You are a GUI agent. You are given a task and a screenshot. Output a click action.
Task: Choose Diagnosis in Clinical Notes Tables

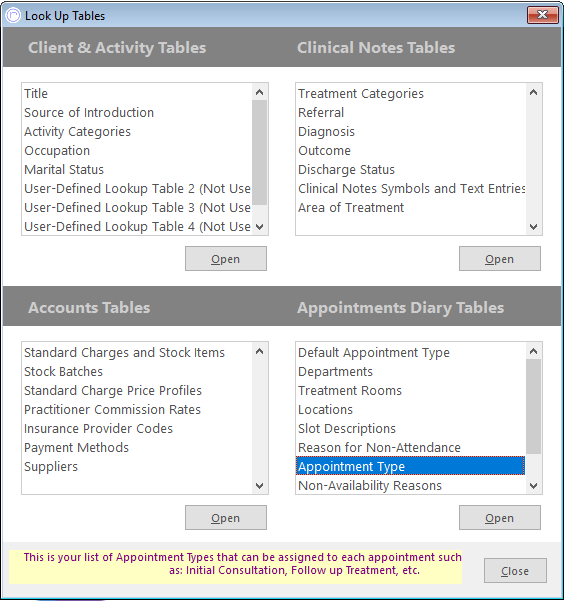point(326,131)
